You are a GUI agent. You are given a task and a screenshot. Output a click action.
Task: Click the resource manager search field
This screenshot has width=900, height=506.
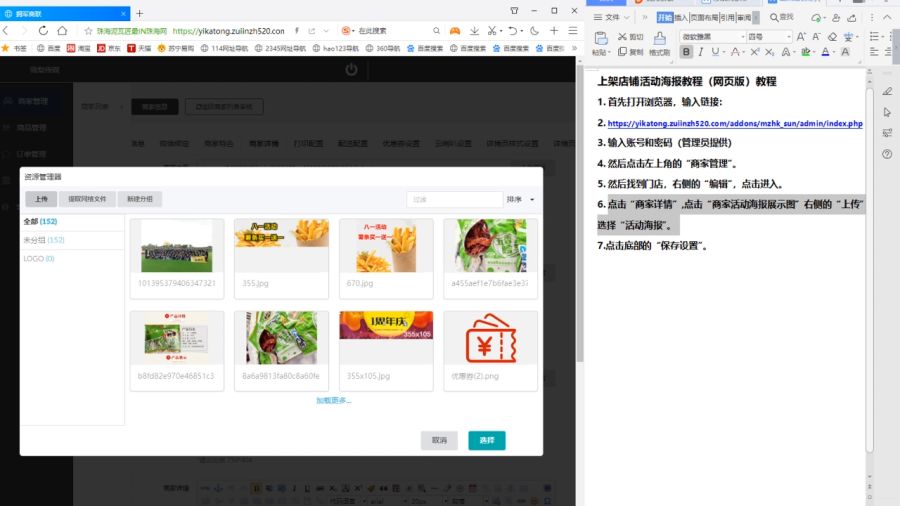[455, 199]
